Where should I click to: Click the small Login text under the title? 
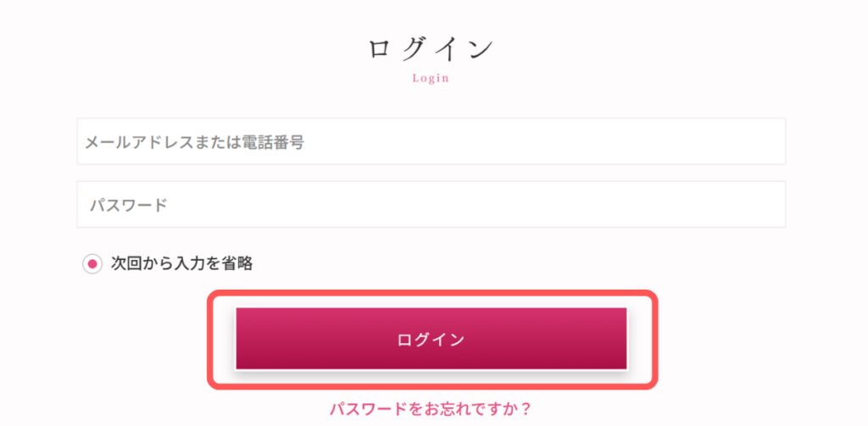point(431,79)
